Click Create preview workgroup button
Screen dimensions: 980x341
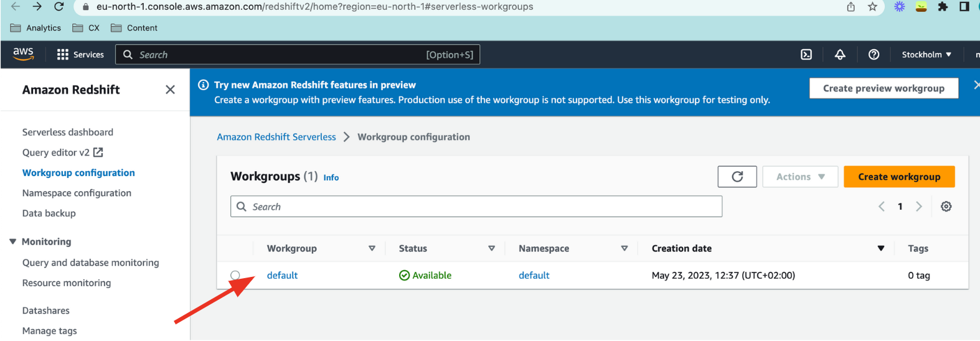883,88
